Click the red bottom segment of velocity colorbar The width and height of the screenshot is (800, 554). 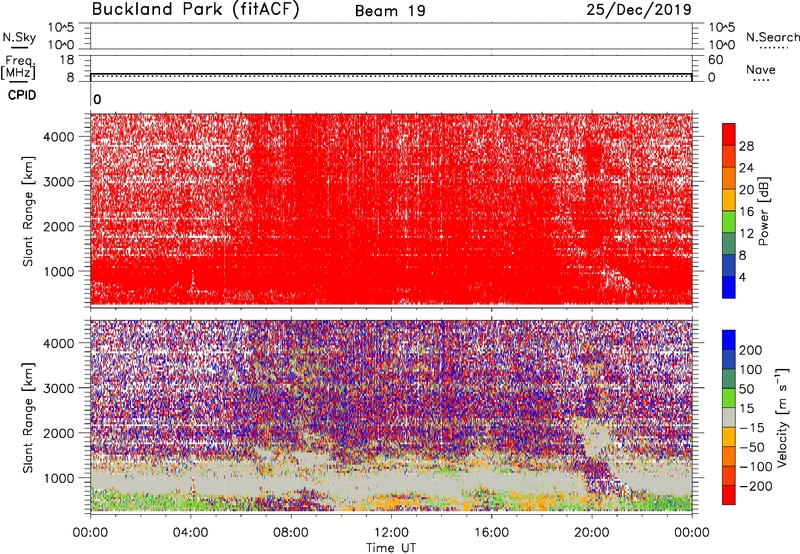(x=729, y=495)
